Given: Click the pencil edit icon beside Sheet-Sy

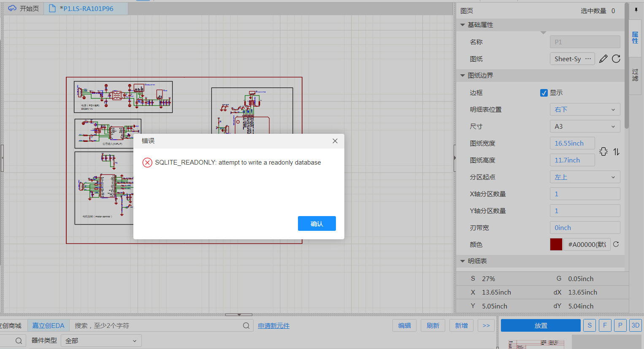Looking at the screenshot, I should tap(603, 59).
